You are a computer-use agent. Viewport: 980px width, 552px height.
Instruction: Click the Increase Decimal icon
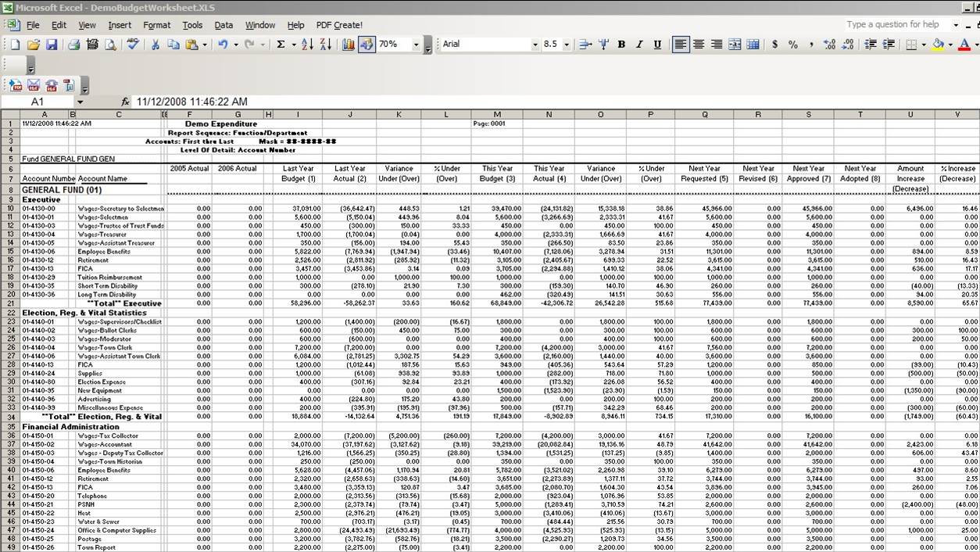pos(829,45)
